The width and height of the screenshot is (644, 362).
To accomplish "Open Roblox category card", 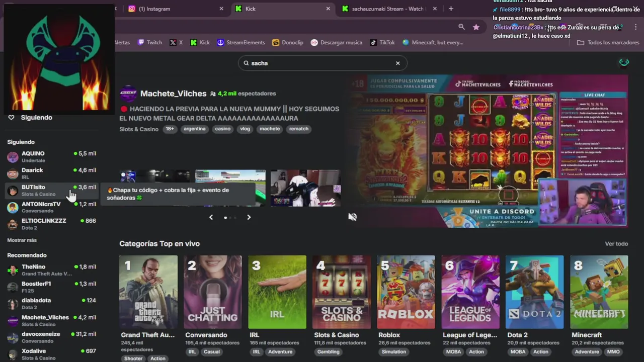I will (406, 292).
